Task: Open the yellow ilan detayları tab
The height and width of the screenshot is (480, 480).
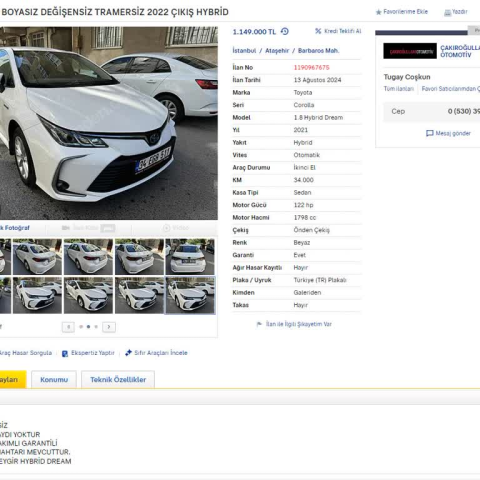Action: [x=13, y=379]
